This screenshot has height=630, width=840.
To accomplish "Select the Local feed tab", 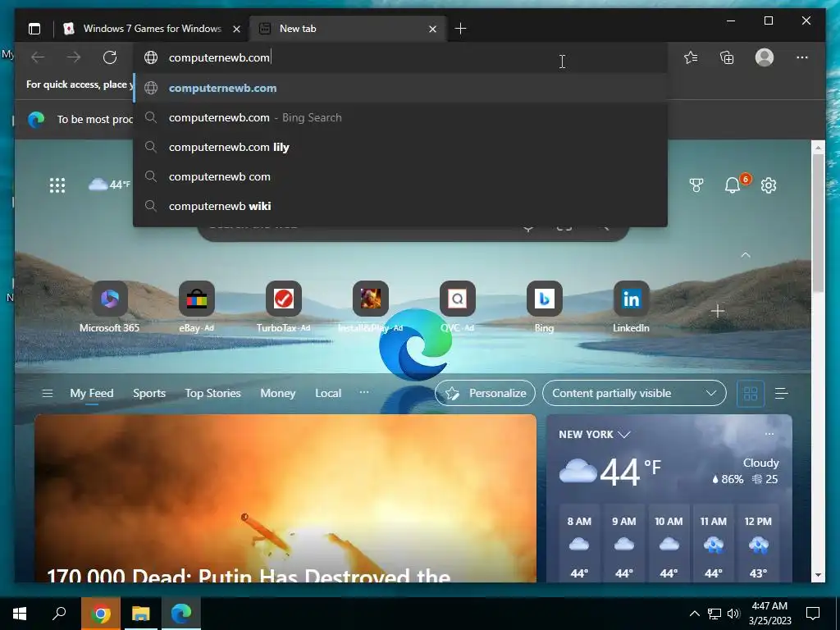I will coord(328,393).
